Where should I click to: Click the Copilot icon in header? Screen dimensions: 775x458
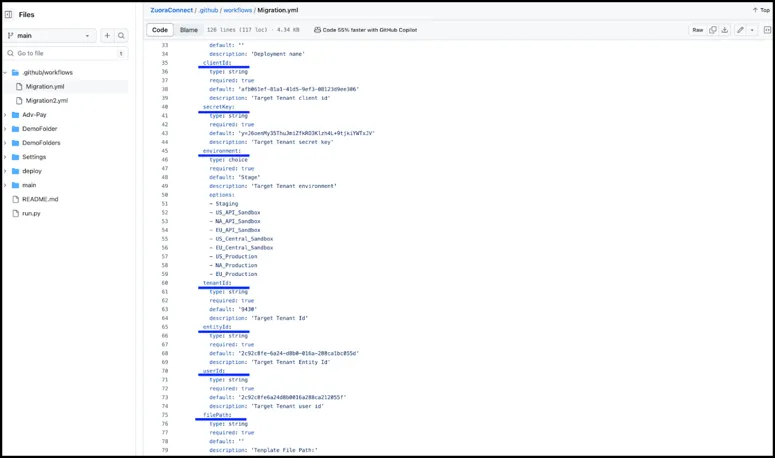pyautogui.click(x=317, y=30)
